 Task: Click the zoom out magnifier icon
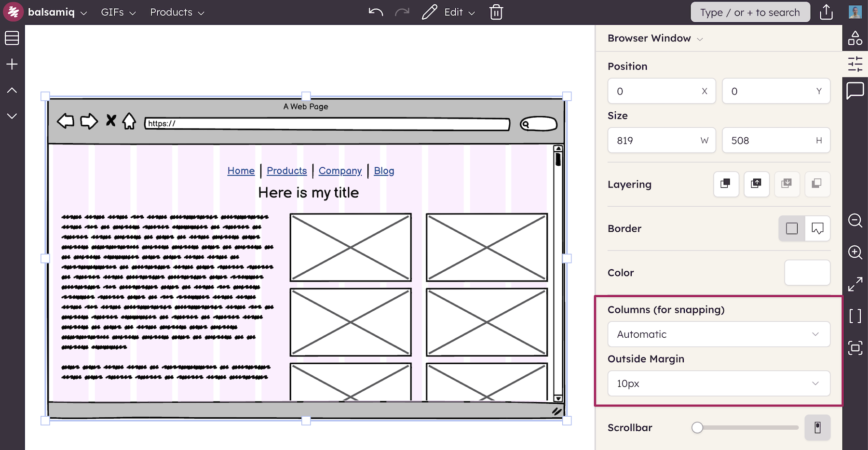[x=855, y=221]
